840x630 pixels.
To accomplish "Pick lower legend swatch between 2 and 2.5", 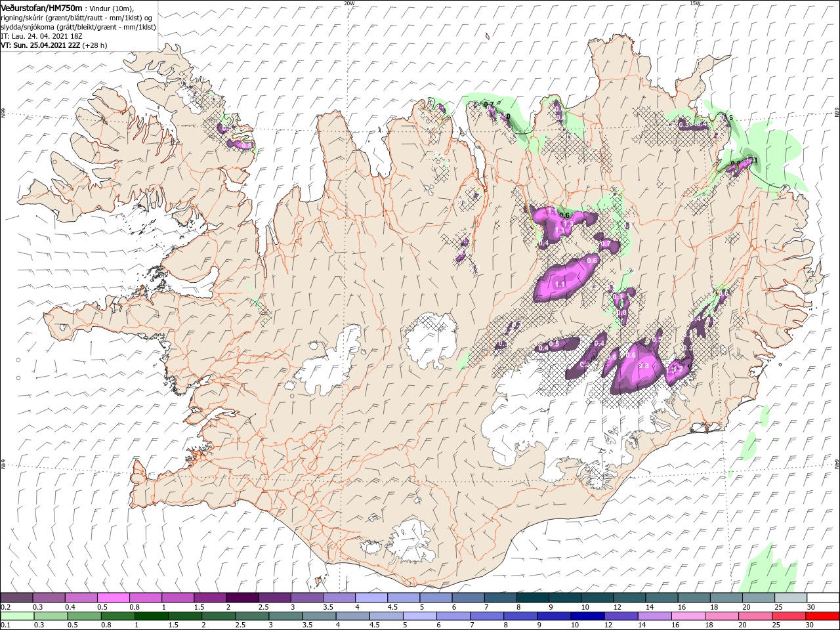I will tap(218, 616).
